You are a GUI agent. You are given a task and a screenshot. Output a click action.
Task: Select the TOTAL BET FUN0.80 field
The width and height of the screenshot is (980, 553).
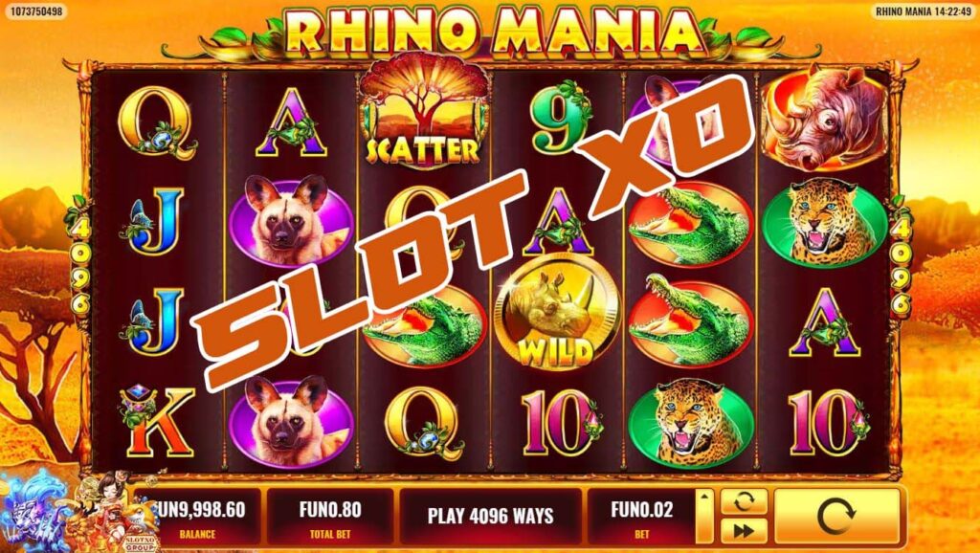coord(330,516)
